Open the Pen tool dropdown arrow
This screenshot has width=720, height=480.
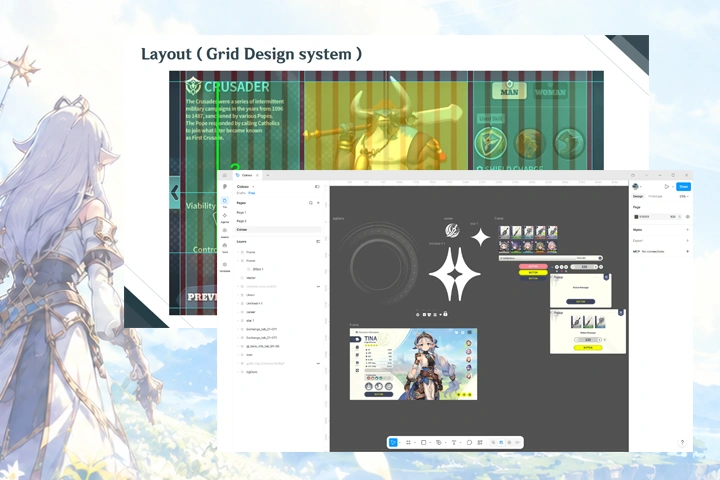[445, 443]
